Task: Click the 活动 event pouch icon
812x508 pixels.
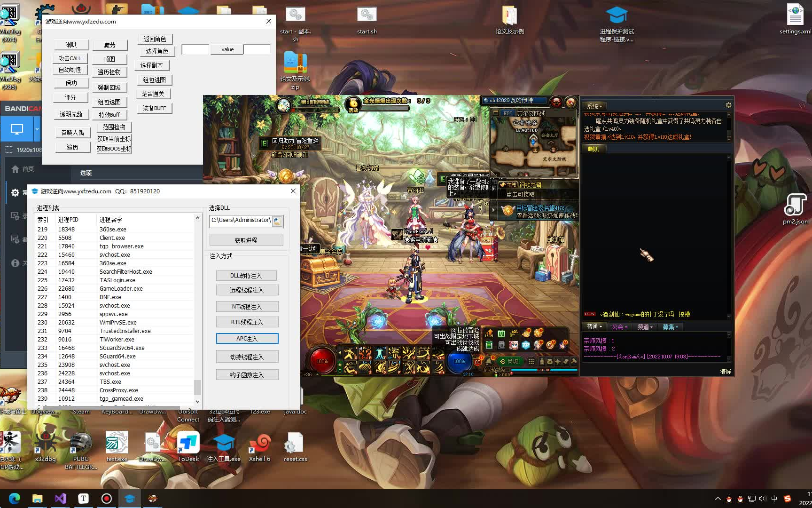Action: pos(353,104)
